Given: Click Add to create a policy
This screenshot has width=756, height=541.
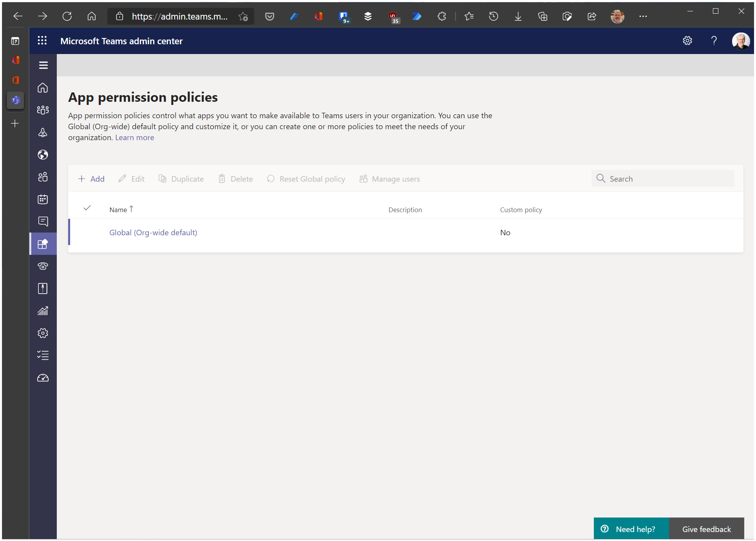Looking at the screenshot, I should pyautogui.click(x=91, y=179).
